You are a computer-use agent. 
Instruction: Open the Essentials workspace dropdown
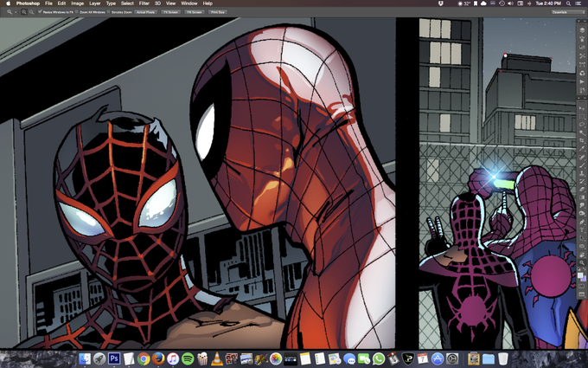(568, 12)
